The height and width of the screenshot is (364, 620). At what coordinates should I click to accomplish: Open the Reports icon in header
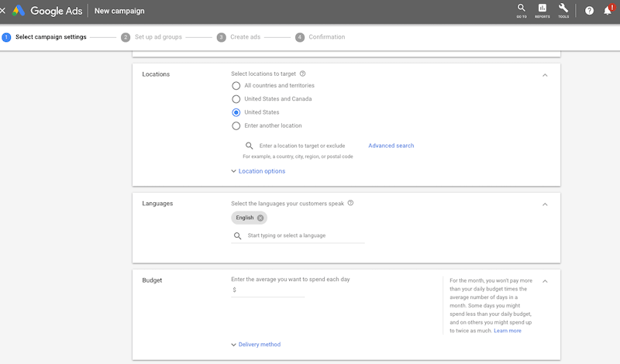[x=542, y=11]
